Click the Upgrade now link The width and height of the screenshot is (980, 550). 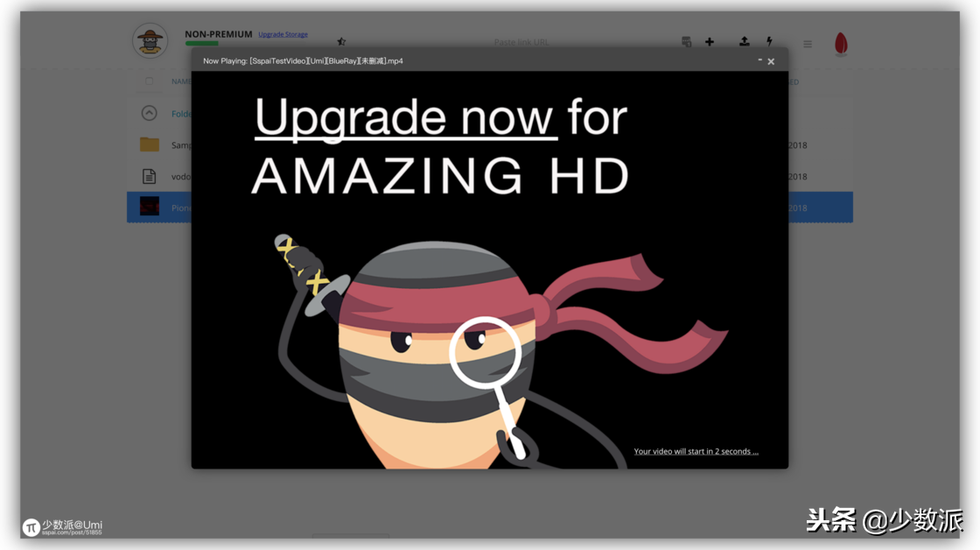click(x=406, y=117)
